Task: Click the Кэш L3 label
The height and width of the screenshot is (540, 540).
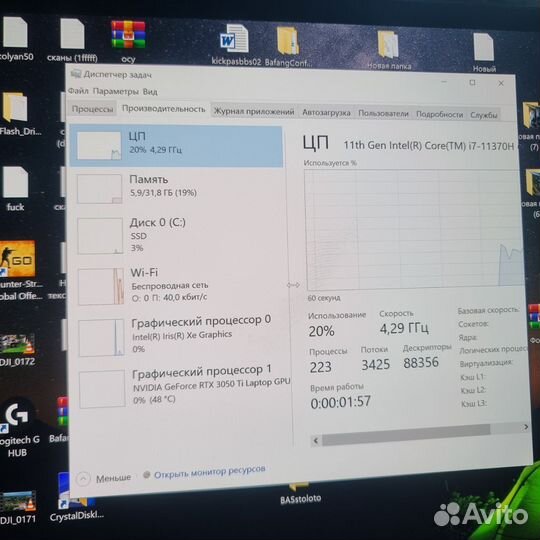Action: coord(474,403)
